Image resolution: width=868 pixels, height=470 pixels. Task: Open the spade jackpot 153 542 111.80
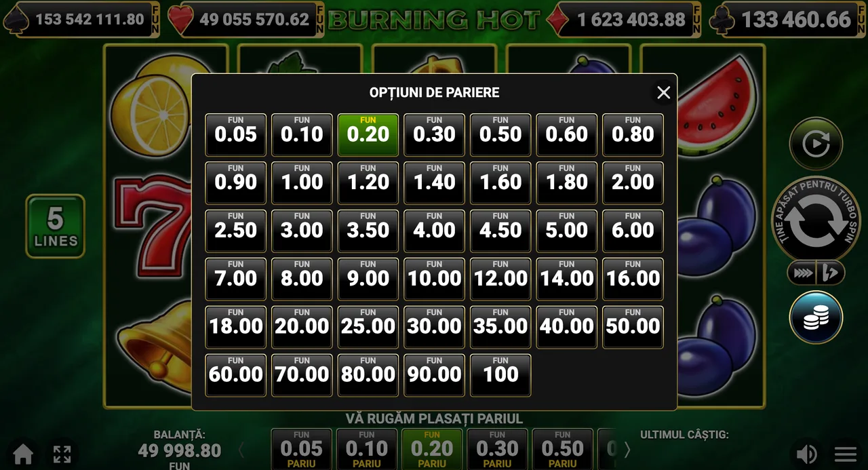click(x=81, y=19)
